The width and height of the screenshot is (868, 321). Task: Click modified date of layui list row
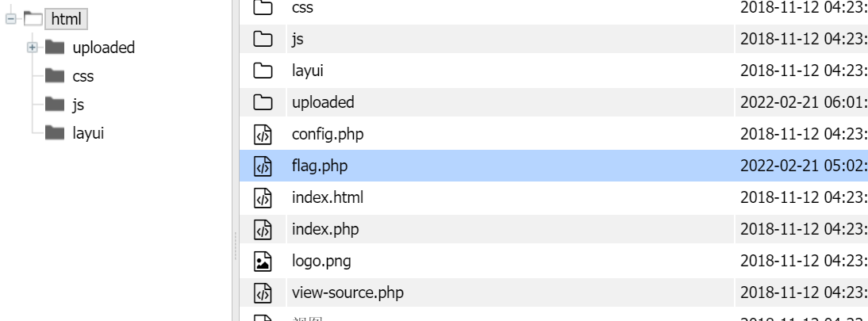pyautogui.click(x=804, y=71)
